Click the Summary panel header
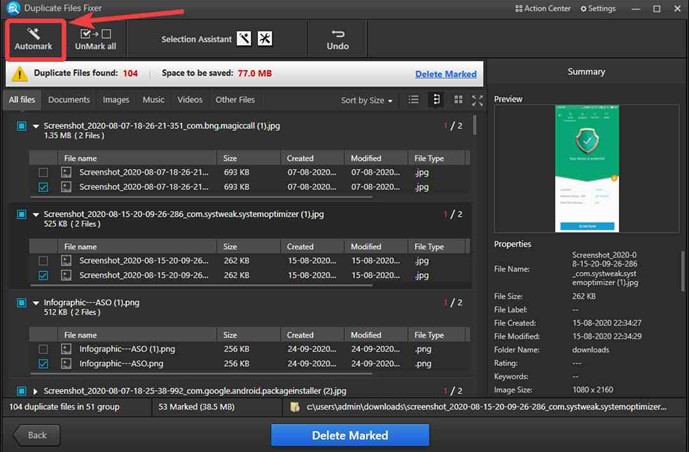The height and width of the screenshot is (452, 690). [x=586, y=72]
